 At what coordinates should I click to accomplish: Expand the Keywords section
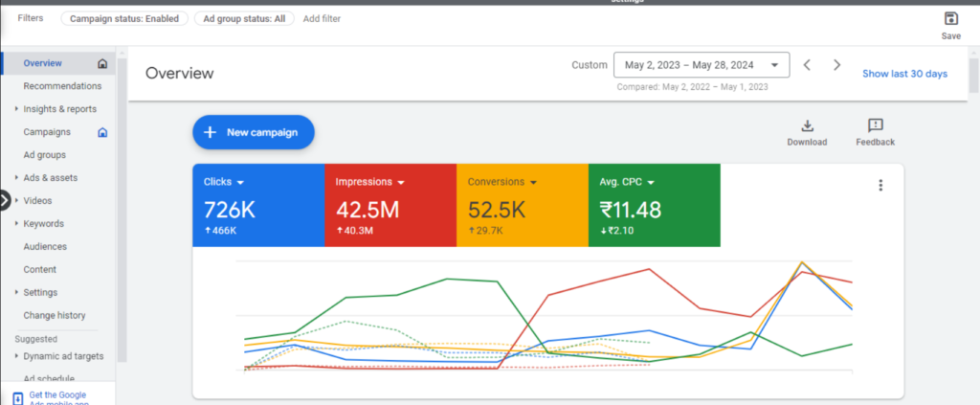tap(16, 224)
